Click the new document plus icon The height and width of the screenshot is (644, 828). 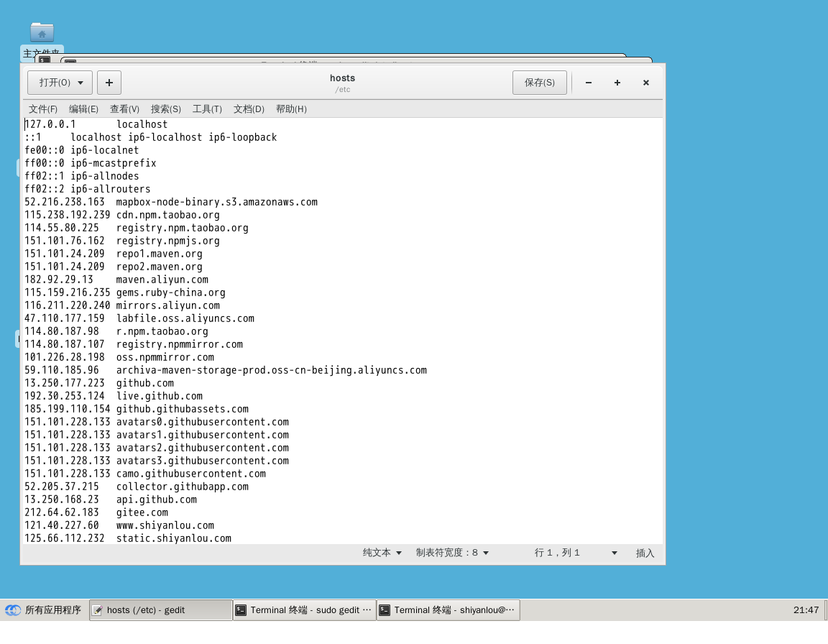coord(109,83)
